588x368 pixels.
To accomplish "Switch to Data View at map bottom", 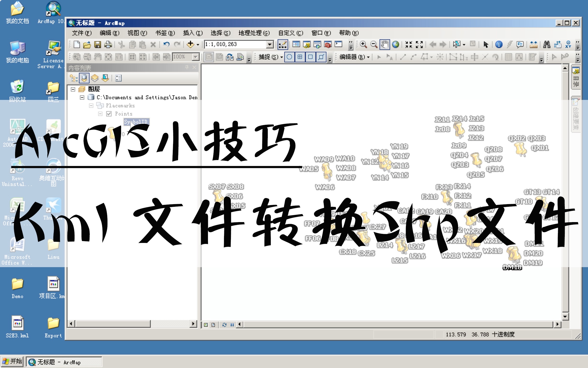I will (206, 325).
